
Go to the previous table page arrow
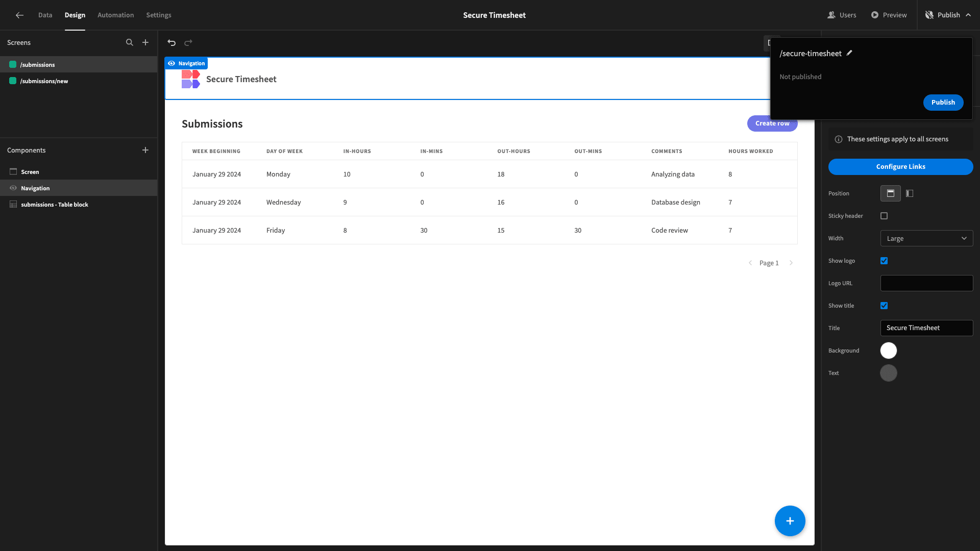(x=750, y=263)
